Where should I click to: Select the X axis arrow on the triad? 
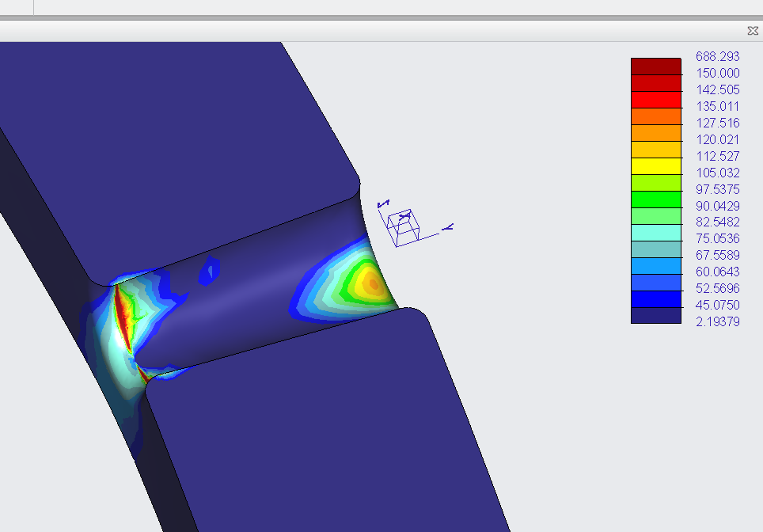pos(404,215)
